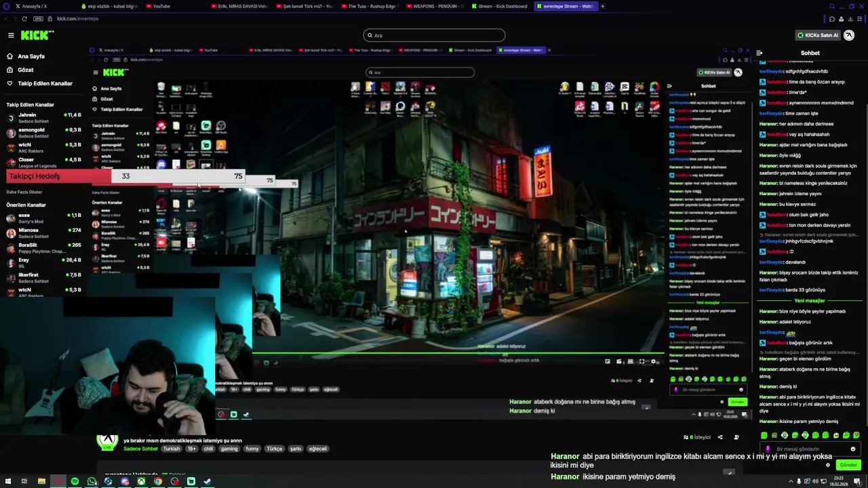Open Task View on the taskbar
This screenshot has height=488, width=868.
tap(24, 482)
